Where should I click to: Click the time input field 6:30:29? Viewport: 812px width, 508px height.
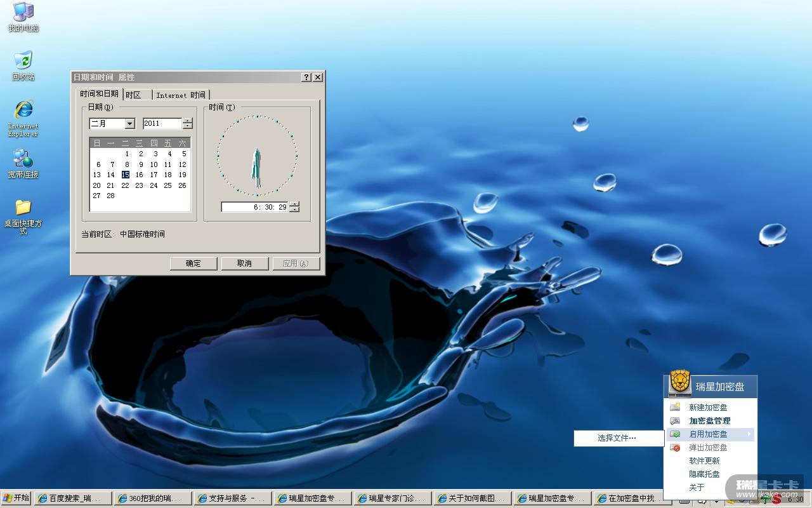coord(255,207)
